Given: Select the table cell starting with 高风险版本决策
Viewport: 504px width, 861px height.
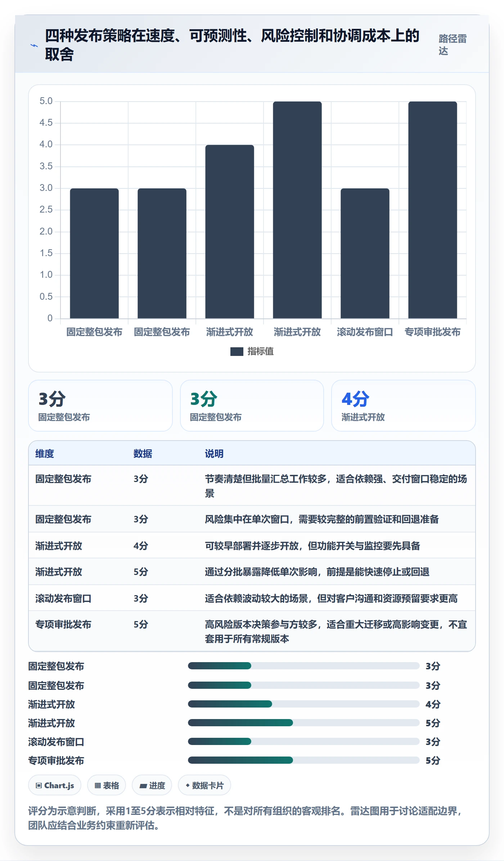Looking at the screenshot, I should coord(337,631).
